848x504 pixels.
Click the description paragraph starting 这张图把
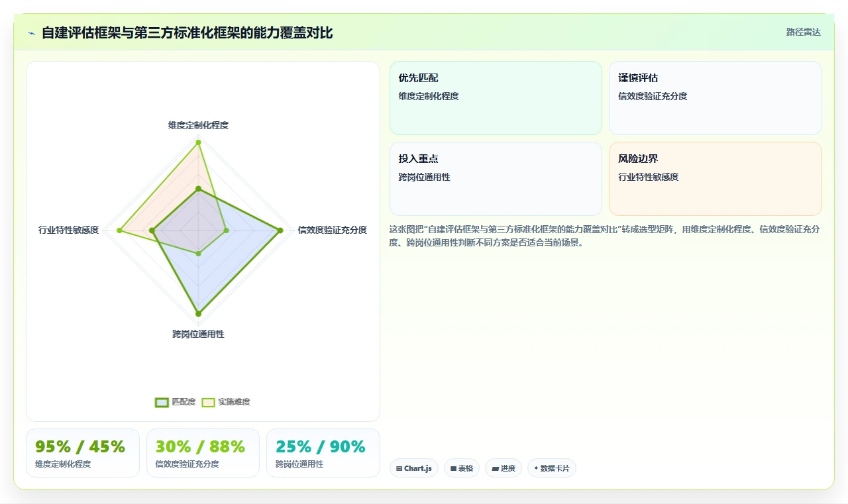coord(605,236)
